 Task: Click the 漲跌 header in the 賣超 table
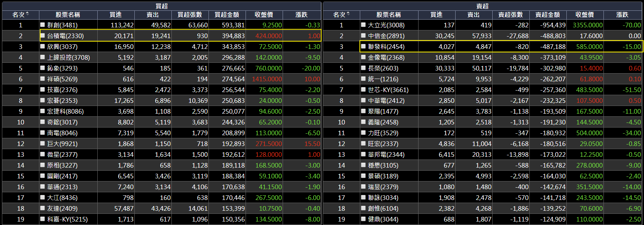point(622,15)
